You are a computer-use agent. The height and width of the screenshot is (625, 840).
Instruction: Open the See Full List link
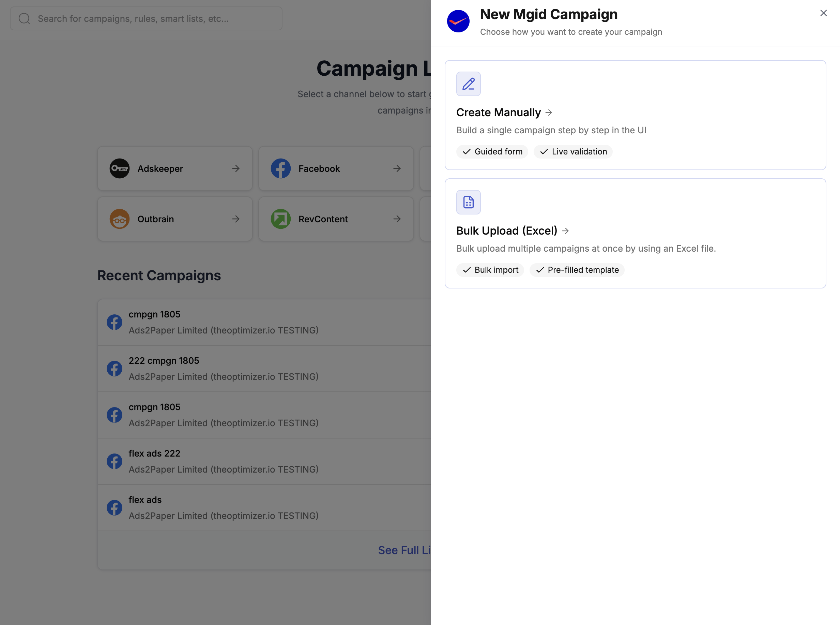point(404,550)
